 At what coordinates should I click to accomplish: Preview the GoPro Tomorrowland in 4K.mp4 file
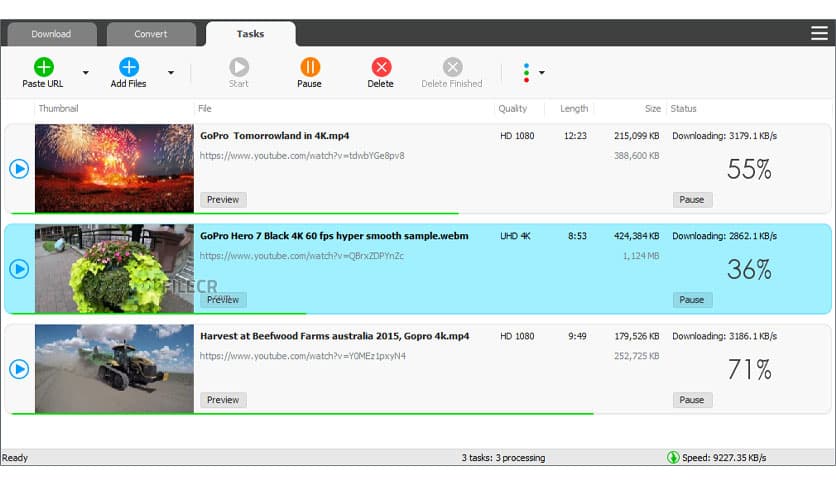pos(223,200)
